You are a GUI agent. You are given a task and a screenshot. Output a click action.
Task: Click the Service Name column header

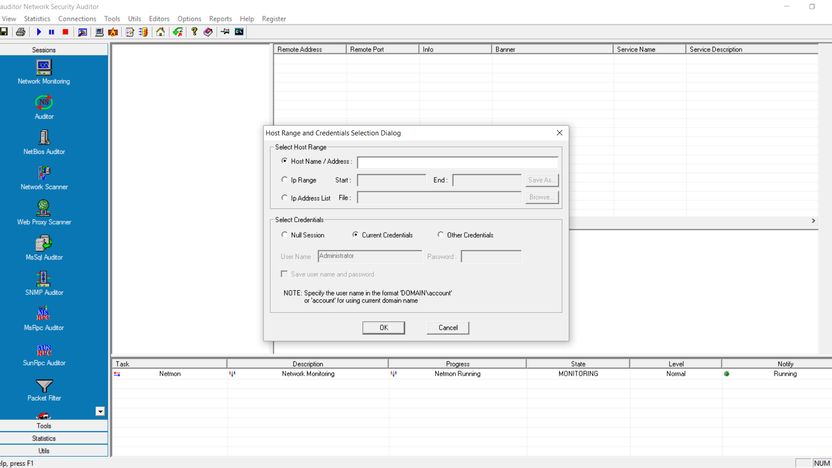click(649, 49)
